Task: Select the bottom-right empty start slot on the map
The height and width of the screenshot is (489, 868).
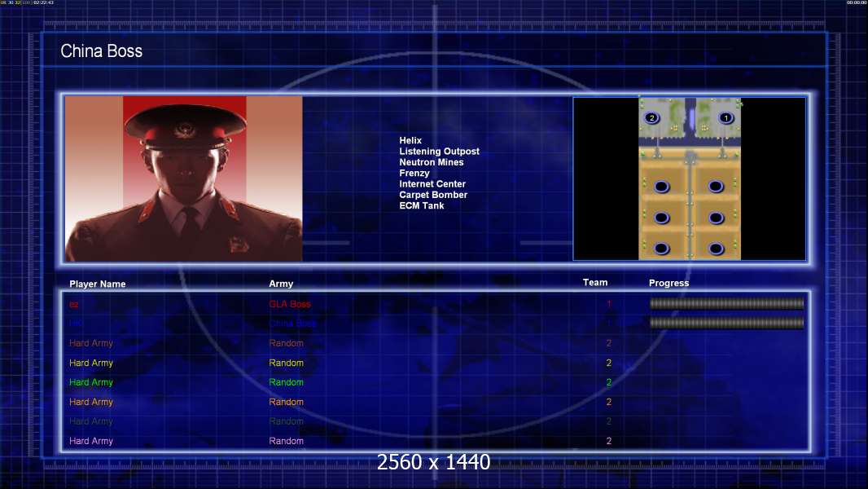Action: (716, 249)
